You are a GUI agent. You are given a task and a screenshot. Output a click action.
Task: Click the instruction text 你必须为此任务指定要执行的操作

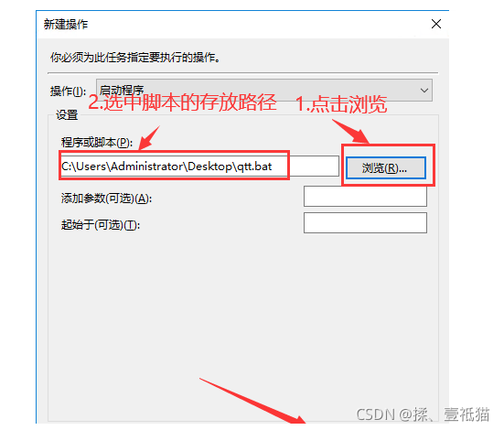pyautogui.click(x=135, y=58)
